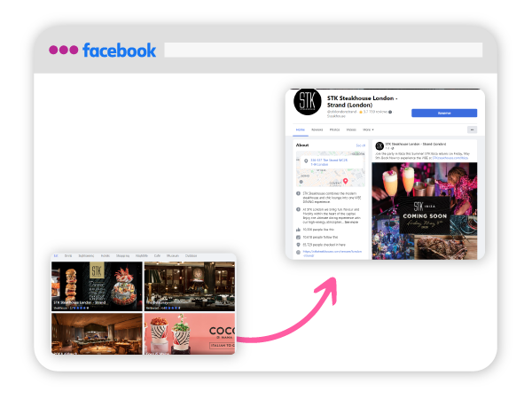Open the stksteakhouse link in post text
This screenshot has width=532, height=399.
click(x=450, y=158)
